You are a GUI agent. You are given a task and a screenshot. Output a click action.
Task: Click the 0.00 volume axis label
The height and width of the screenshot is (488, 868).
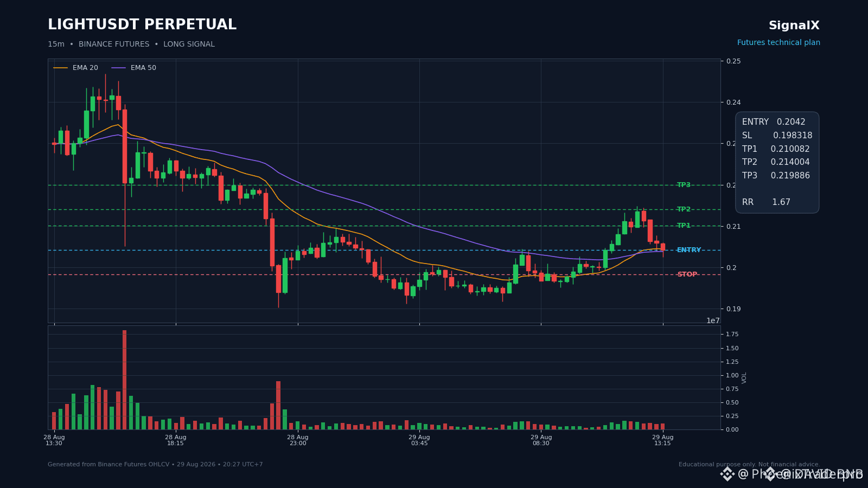(x=732, y=429)
